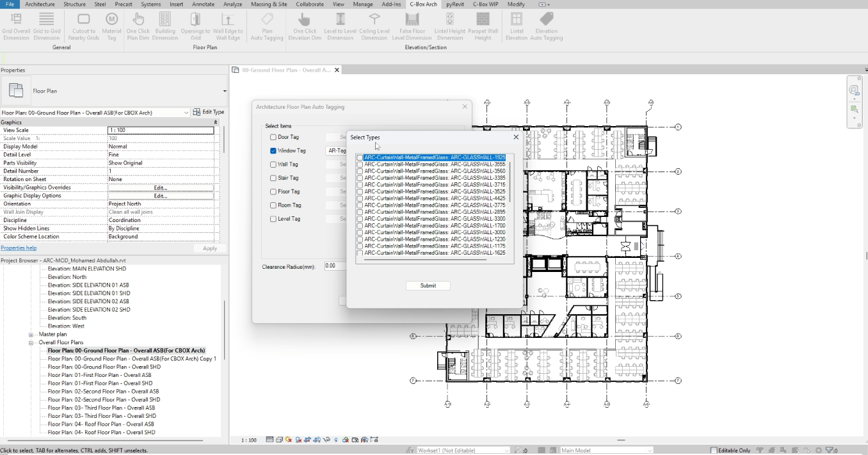Click the Grid Overall Dimension tool icon
The width and height of the screenshot is (868, 455).
pyautogui.click(x=16, y=20)
